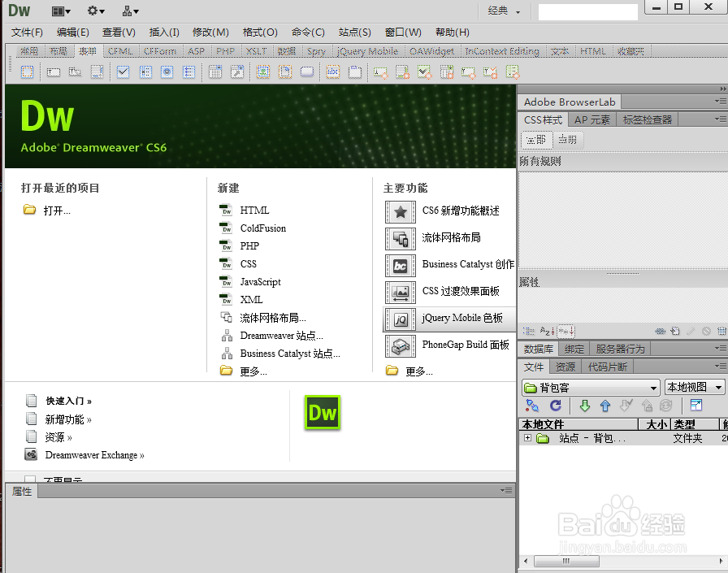Expand Files panel to show local and remote
This screenshot has height=573, width=728.
coord(696,406)
